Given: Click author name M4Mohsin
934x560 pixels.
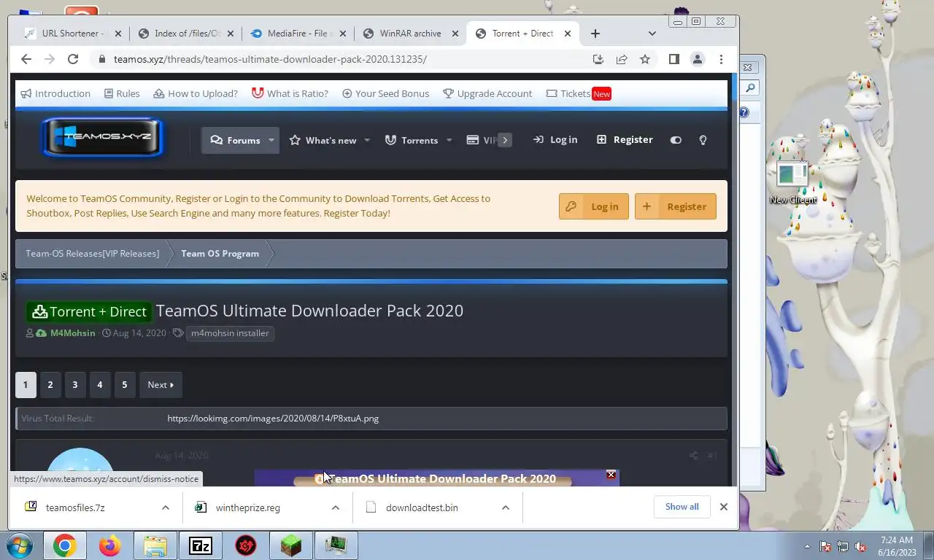Looking at the screenshot, I should pos(72,333).
